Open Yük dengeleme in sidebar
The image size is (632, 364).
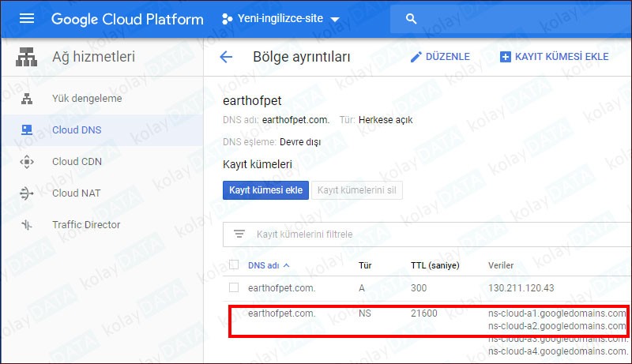pos(87,98)
